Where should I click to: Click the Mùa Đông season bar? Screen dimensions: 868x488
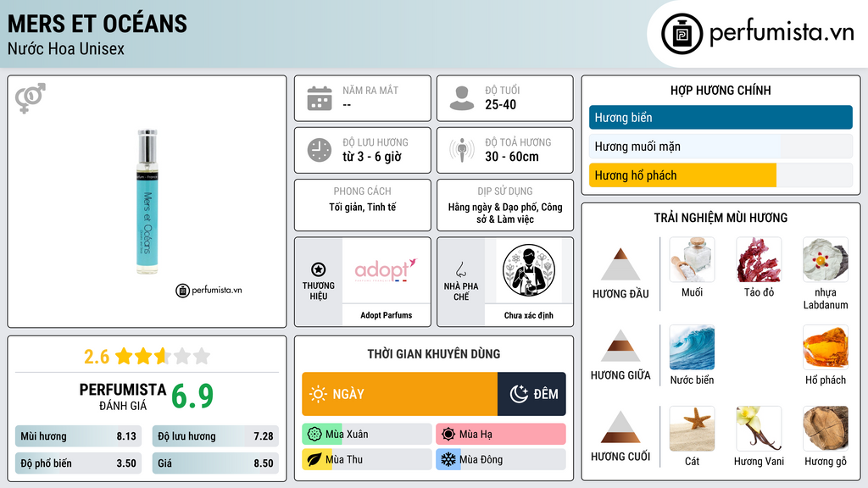(x=501, y=459)
